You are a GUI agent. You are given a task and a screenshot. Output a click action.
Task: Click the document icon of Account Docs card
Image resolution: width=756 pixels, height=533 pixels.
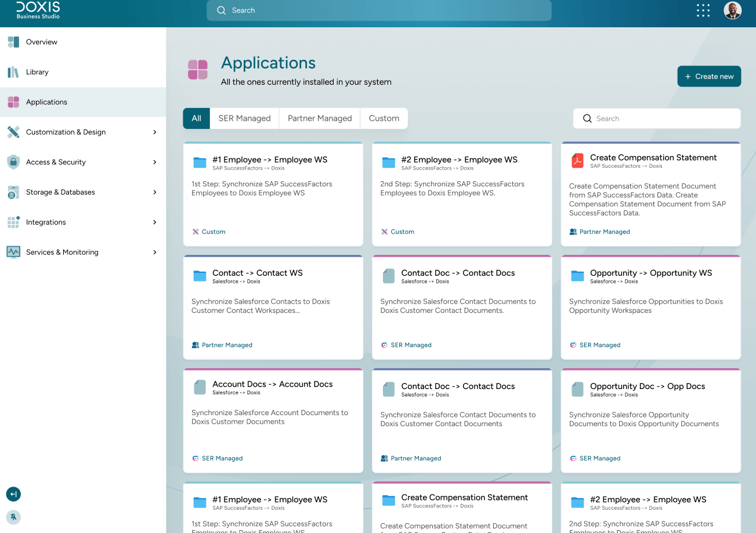pos(200,387)
